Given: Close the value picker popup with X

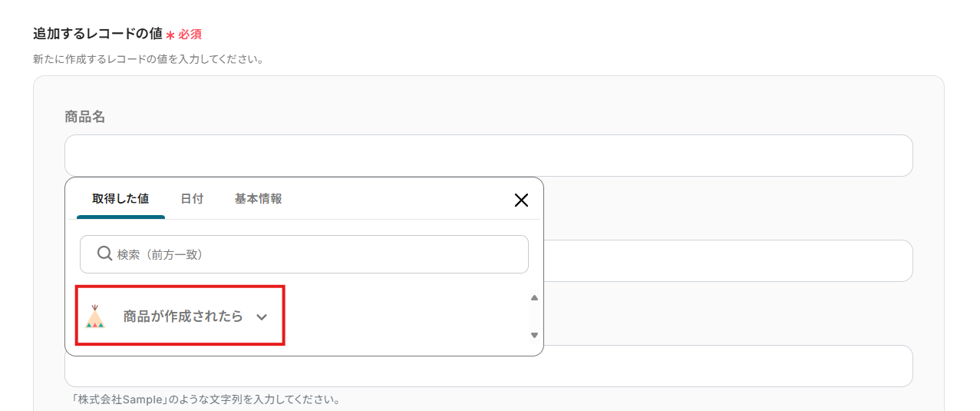Looking at the screenshot, I should coord(521,201).
